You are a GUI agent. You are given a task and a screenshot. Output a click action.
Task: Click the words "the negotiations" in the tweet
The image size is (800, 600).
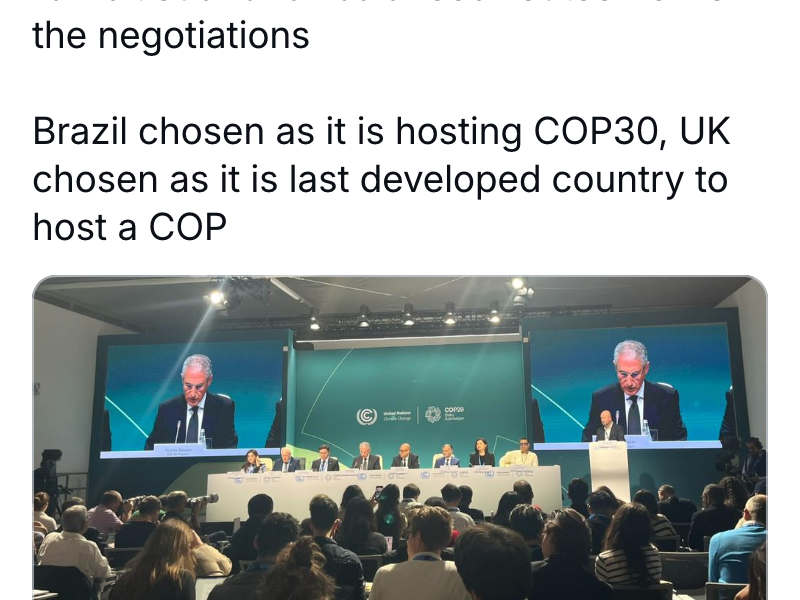171,38
